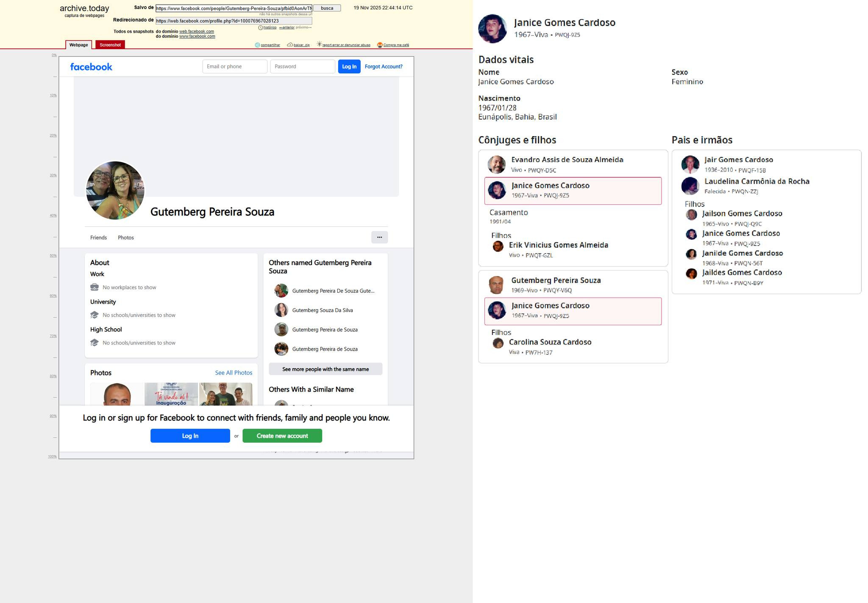Open See All Photos link
This screenshot has width=868, height=603.
point(234,373)
